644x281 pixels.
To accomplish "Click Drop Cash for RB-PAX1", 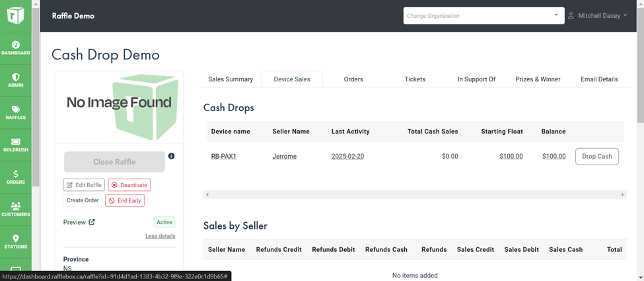I will (597, 156).
